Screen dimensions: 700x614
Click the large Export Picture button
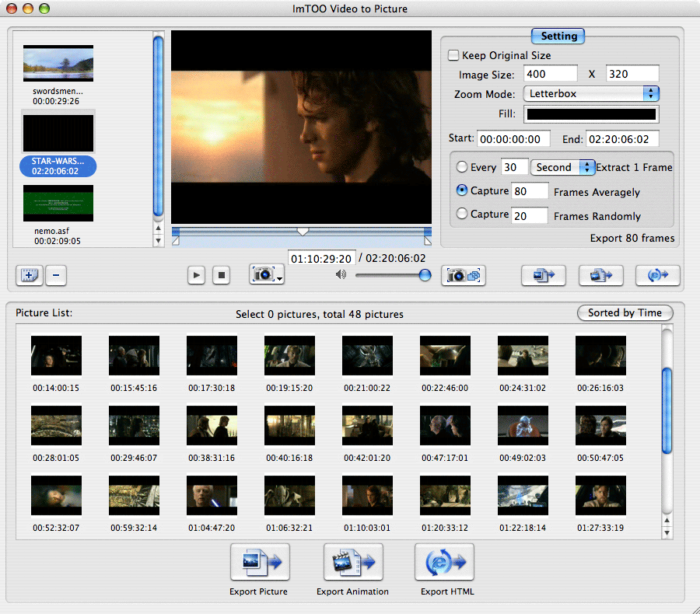click(260, 562)
